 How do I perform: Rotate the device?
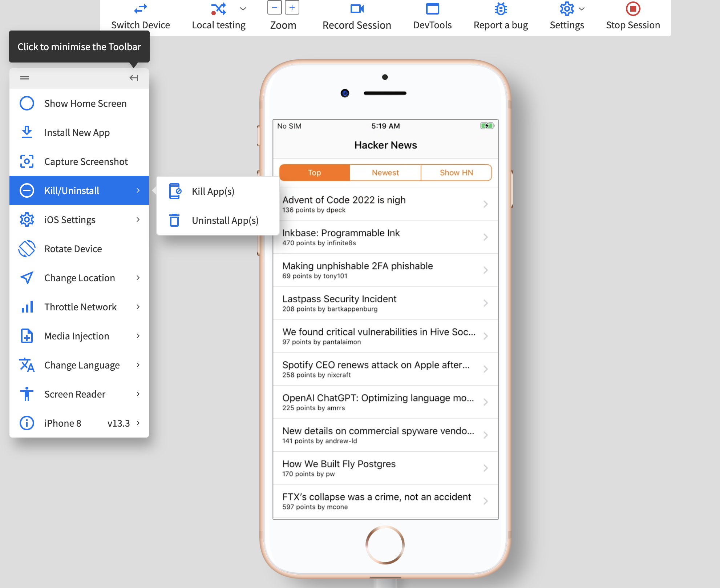[73, 249]
